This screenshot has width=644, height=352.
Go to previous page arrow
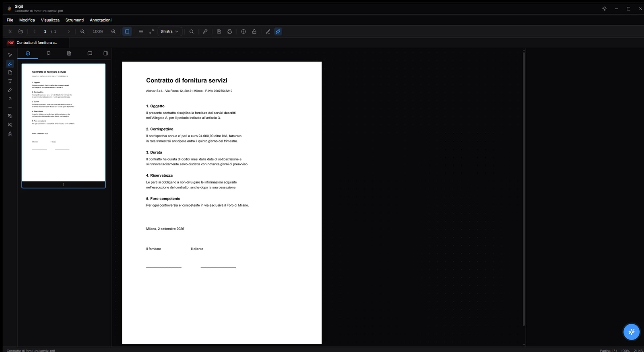[x=35, y=31]
